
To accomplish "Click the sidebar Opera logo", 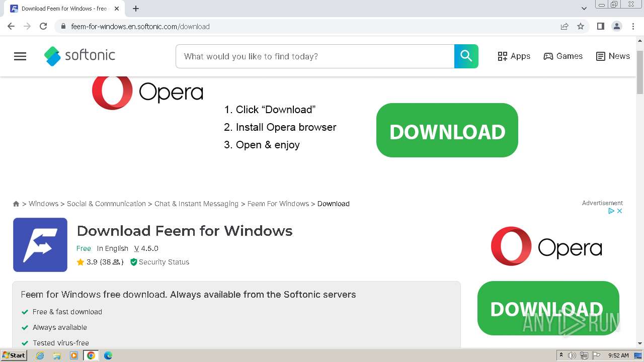I will point(546,246).
